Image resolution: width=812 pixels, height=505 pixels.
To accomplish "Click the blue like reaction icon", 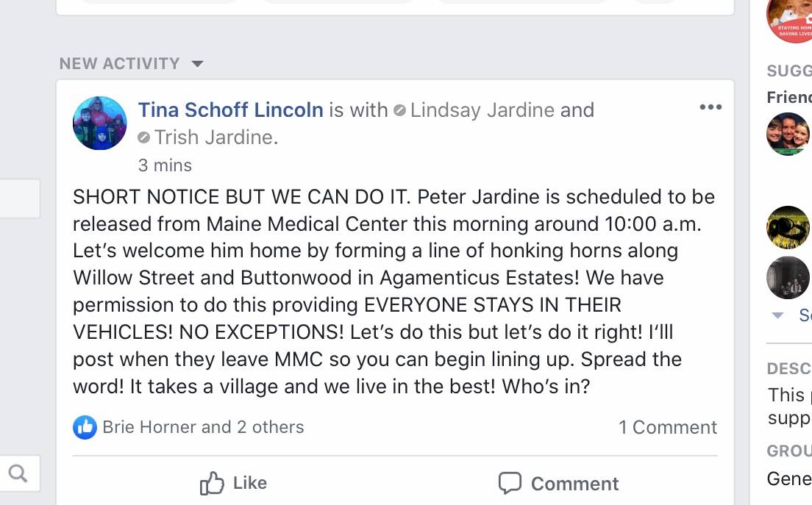I will [x=85, y=427].
